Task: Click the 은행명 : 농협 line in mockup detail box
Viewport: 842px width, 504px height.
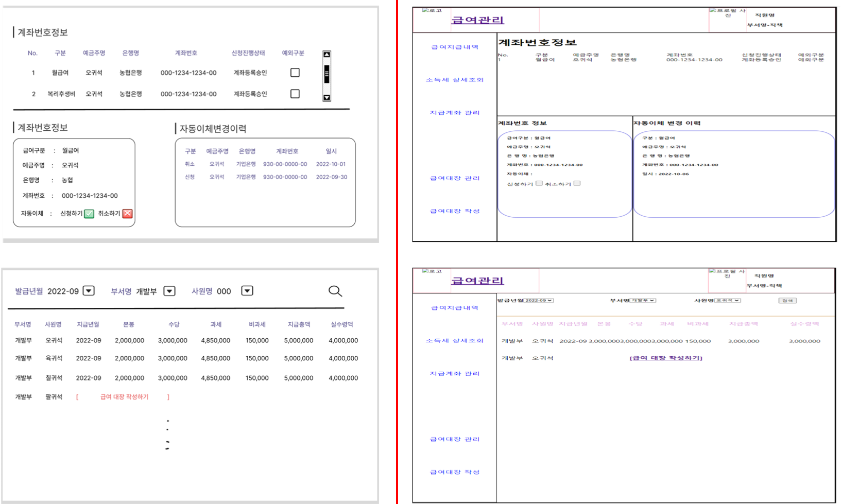Action: 47,180
